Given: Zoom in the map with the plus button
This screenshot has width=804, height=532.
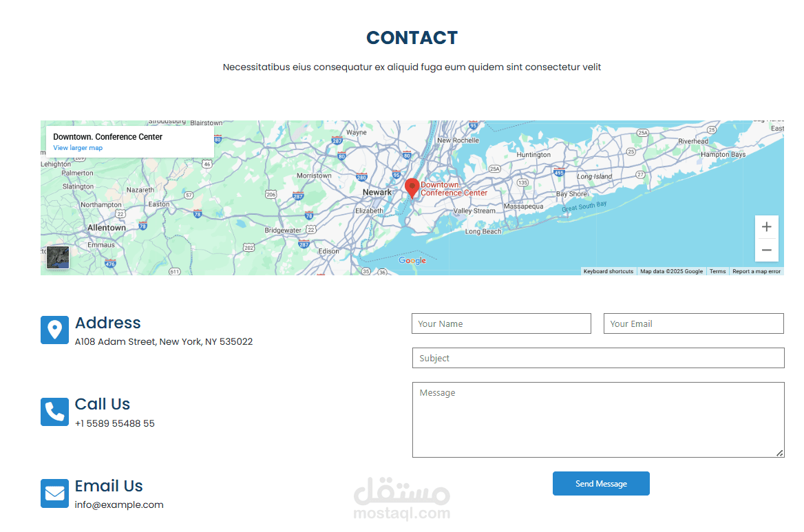Looking at the screenshot, I should [x=767, y=227].
